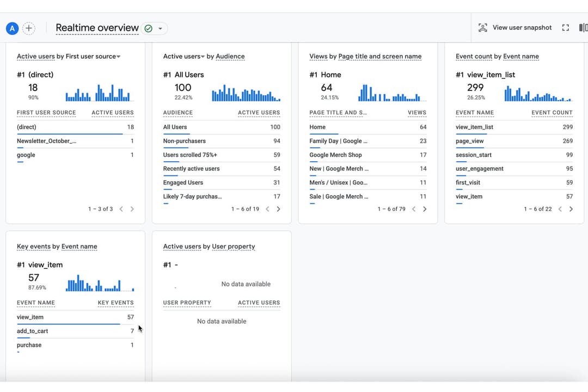Open the dropdown arrow beside Realtime overview
The width and height of the screenshot is (588, 392).
tap(161, 28)
